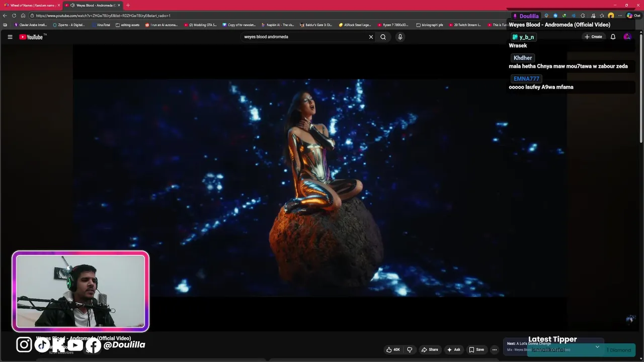Reload the page with the refresh icon

[14, 16]
